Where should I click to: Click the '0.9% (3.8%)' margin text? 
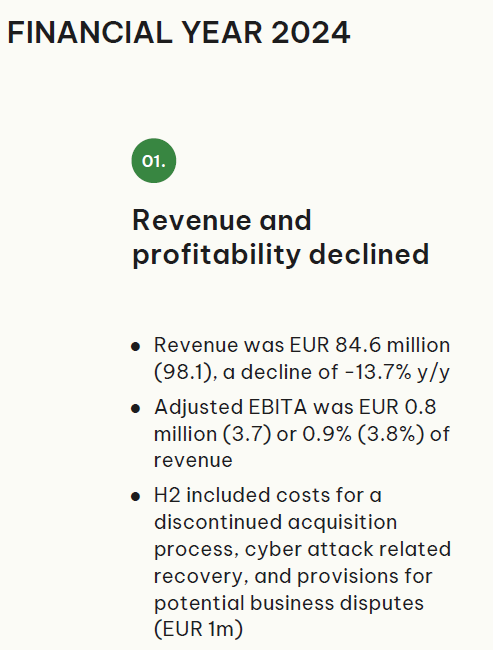point(364,434)
